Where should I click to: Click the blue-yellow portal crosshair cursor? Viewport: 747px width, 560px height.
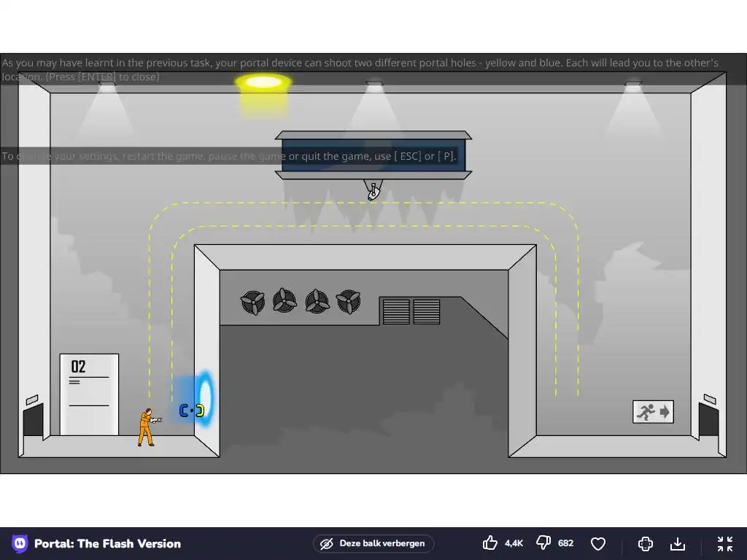[x=192, y=410]
